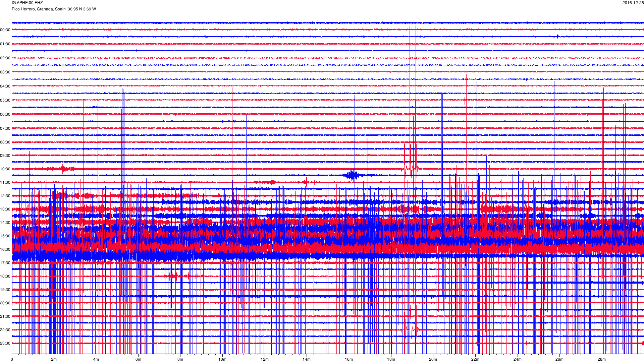Select the 04:30 time row label
The height and width of the screenshot is (362, 644).
[x=5, y=86]
